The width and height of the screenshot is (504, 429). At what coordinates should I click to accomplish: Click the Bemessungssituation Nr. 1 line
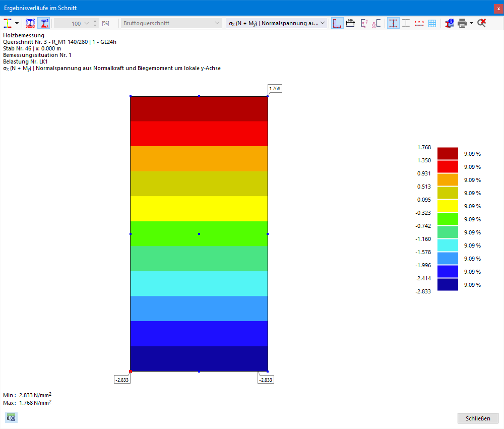click(37, 55)
